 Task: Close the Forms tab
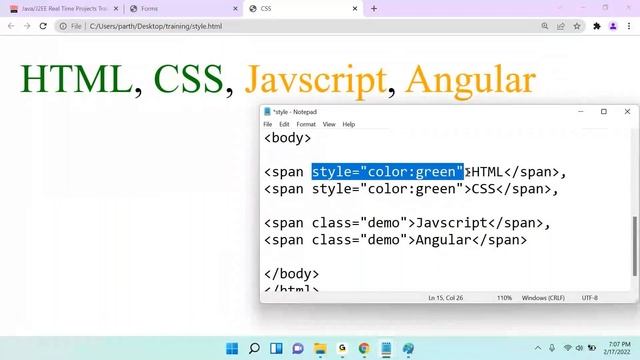(x=236, y=9)
